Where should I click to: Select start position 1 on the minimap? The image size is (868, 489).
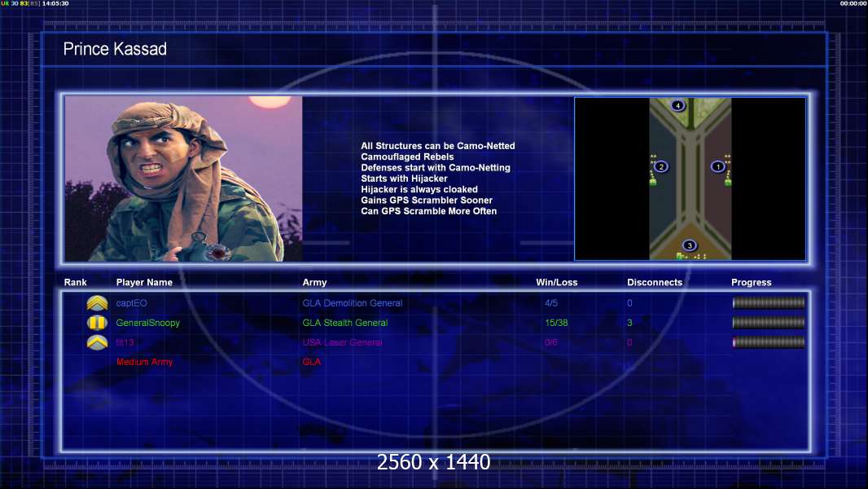pyautogui.click(x=718, y=166)
